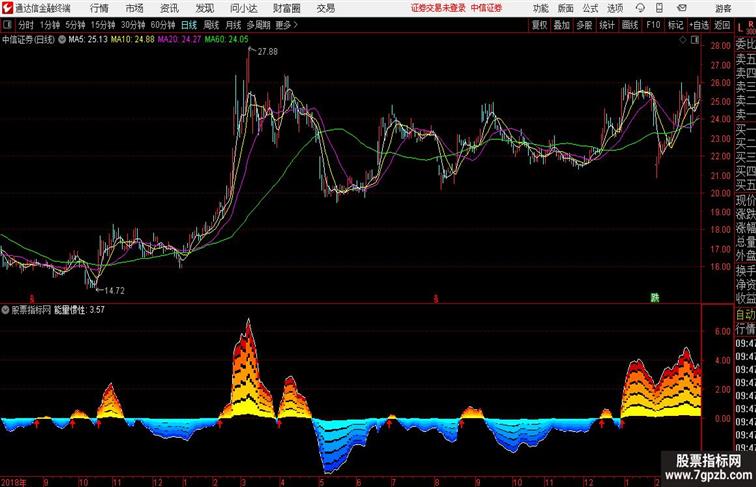The width and height of the screenshot is (756, 487).
Task: Click the 画线 drawing tool button
Action: pyautogui.click(x=630, y=25)
